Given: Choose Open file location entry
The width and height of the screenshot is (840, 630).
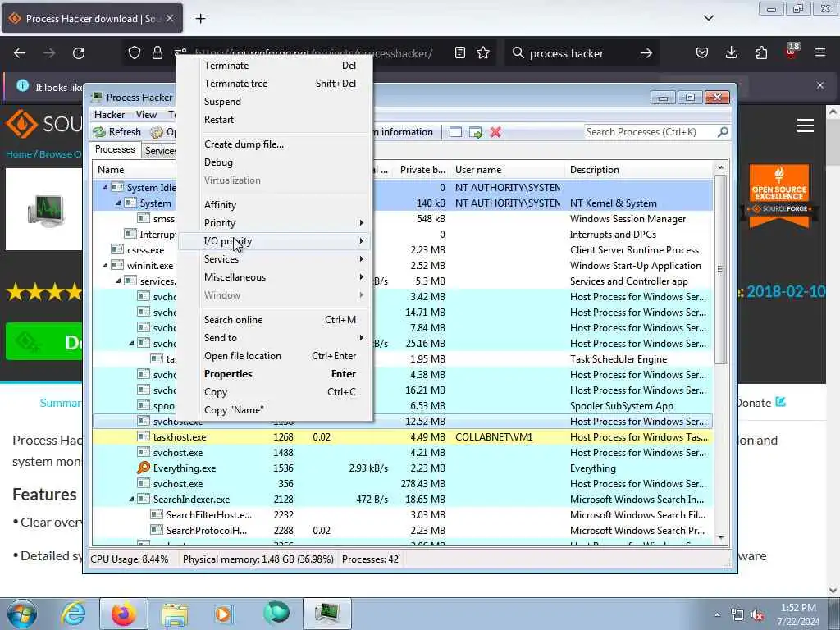Looking at the screenshot, I should click(275, 356).
